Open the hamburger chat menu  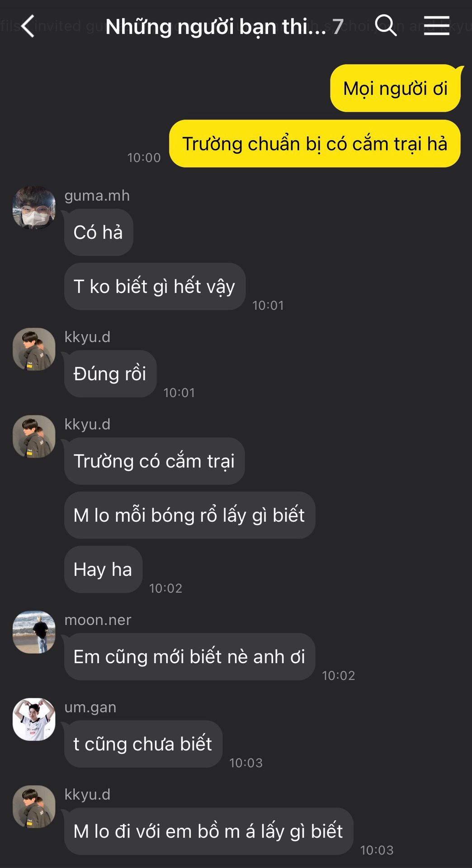437,25
